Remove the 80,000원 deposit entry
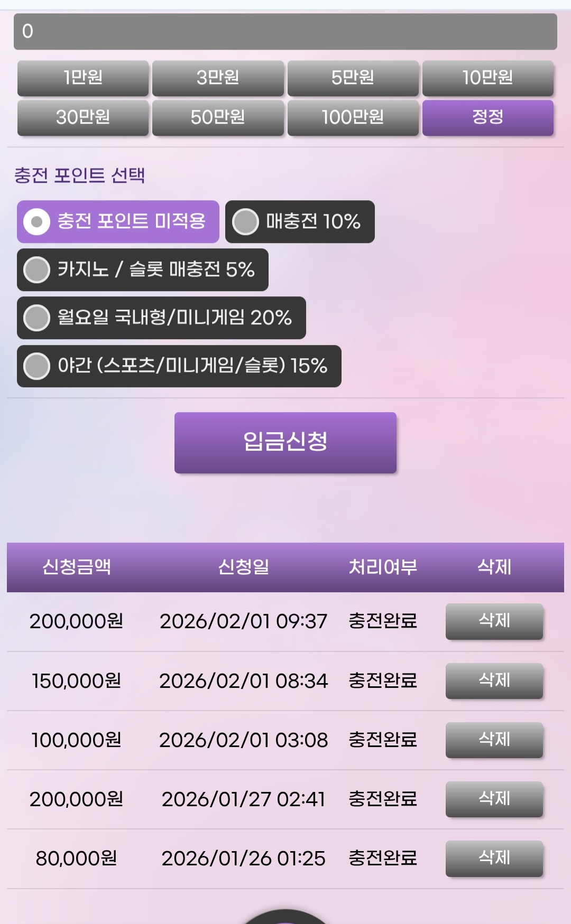The image size is (571, 924). (x=494, y=858)
